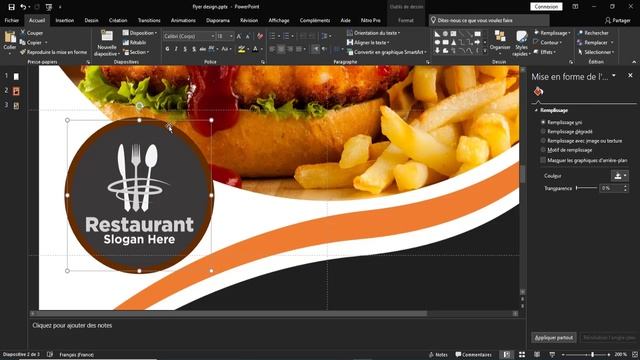Switch to the Affichage tab
Screen dimensions: 640x360
pos(279,20)
